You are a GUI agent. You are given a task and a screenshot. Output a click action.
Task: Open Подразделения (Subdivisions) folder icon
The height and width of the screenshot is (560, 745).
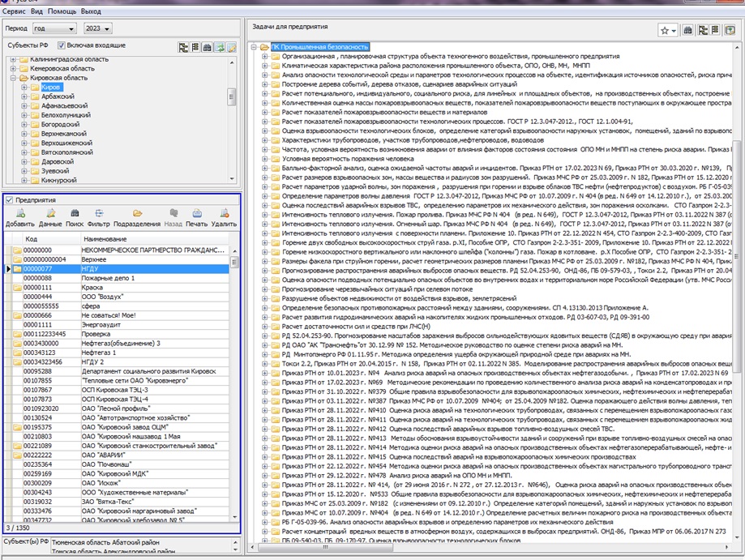(137, 214)
